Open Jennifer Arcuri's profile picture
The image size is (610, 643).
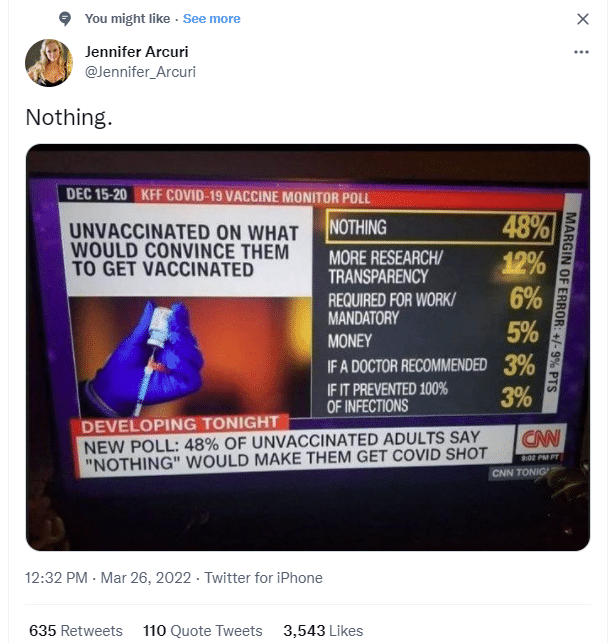49,63
